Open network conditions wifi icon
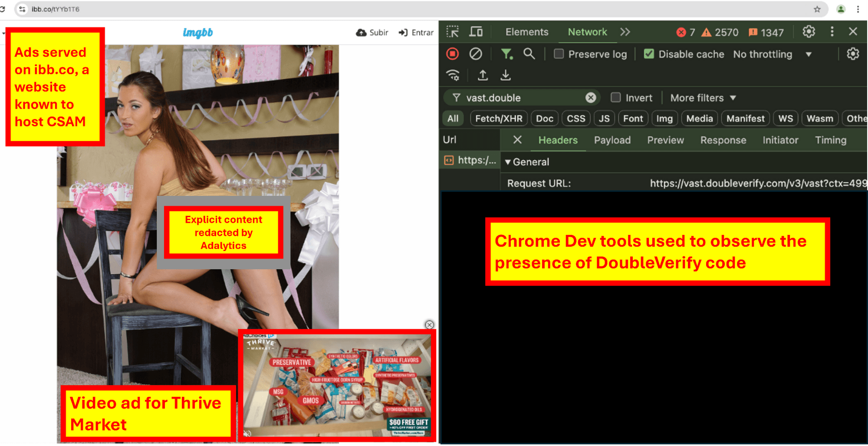Image resolution: width=868 pixels, height=446 pixels. click(x=453, y=75)
